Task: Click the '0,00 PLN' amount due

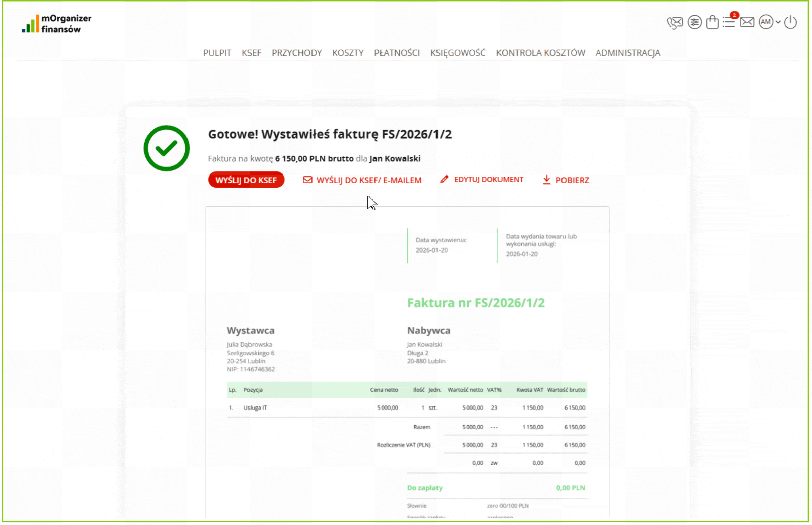Action: (x=571, y=488)
